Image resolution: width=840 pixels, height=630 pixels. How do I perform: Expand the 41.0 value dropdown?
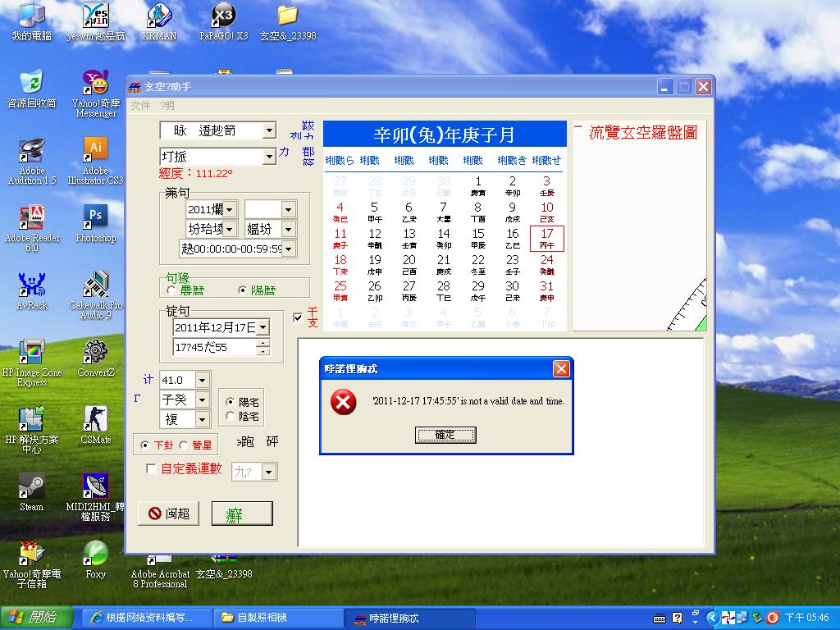click(202, 381)
